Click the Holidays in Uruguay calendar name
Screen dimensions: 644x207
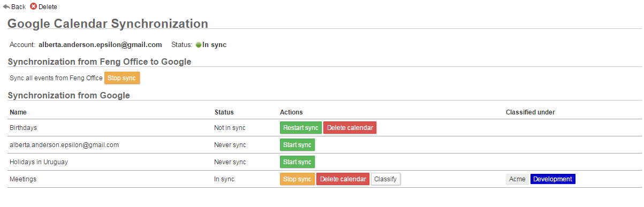click(x=39, y=162)
